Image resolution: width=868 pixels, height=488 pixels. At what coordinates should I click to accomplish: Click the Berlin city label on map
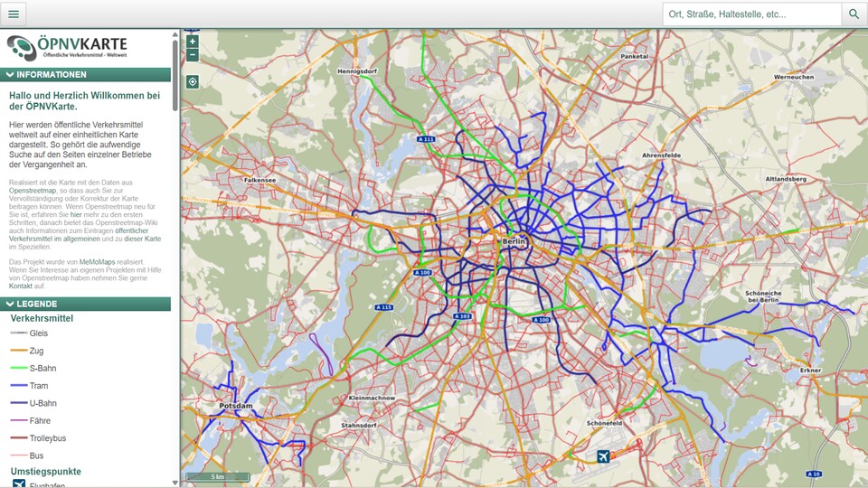(514, 241)
